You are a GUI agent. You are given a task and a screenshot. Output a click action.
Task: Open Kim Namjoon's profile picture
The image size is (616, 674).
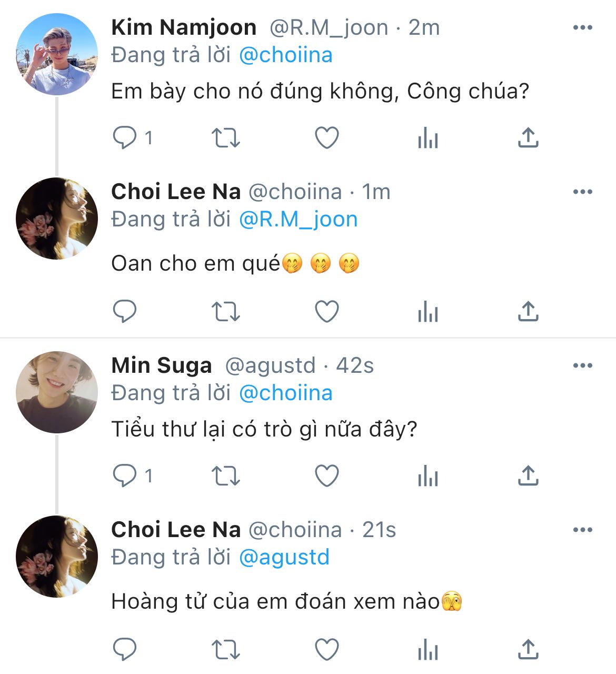pyautogui.click(x=57, y=55)
